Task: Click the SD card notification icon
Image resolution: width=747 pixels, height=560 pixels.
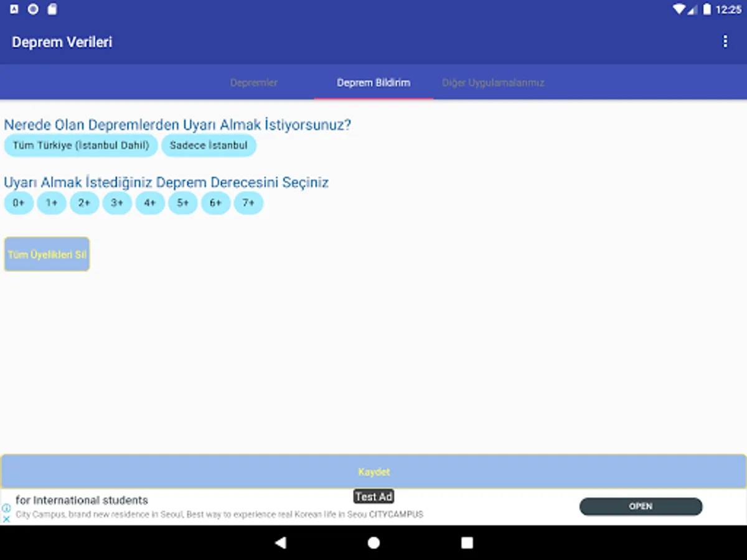Action: tap(52, 9)
